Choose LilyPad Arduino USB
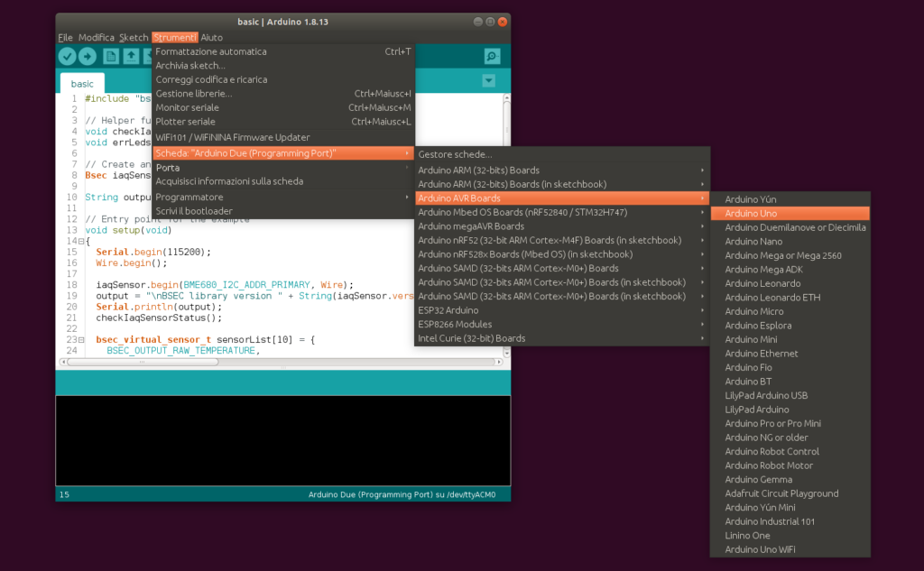This screenshot has width=924, height=571. point(790,396)
